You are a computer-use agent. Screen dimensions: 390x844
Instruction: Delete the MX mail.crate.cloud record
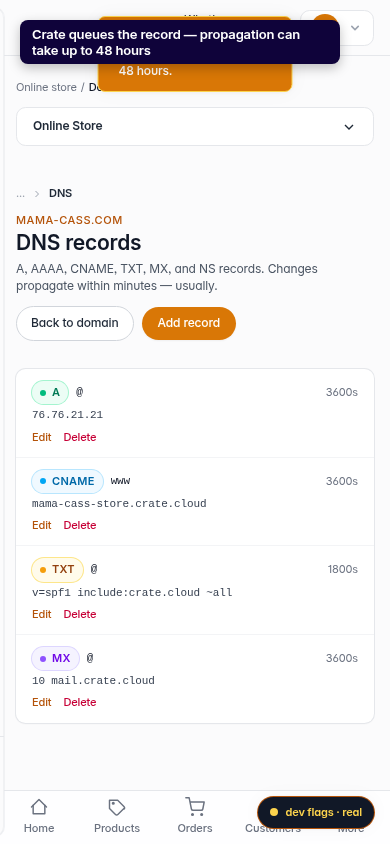click(80, 702)
